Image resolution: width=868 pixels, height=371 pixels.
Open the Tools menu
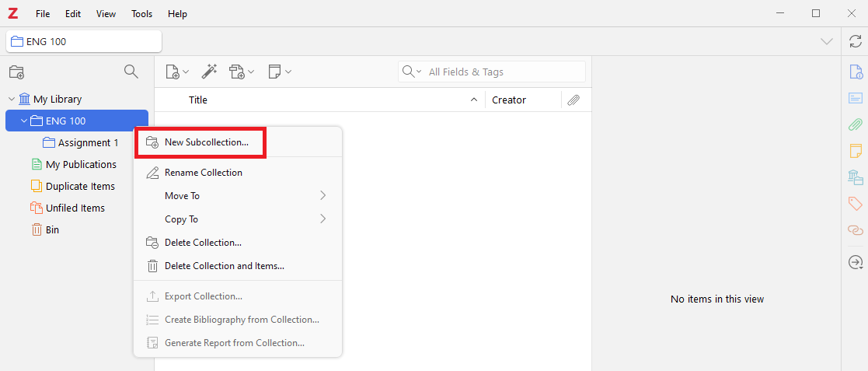click(142, 14)
